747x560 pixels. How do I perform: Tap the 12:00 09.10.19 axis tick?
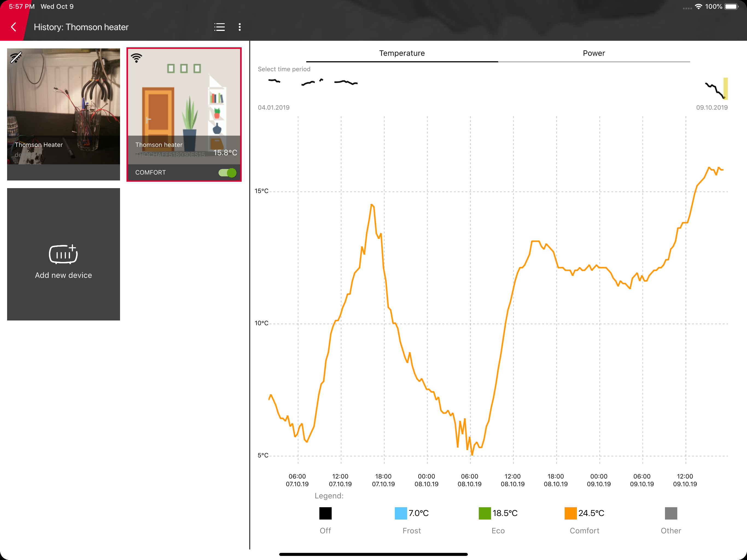[x=685, y=480]
